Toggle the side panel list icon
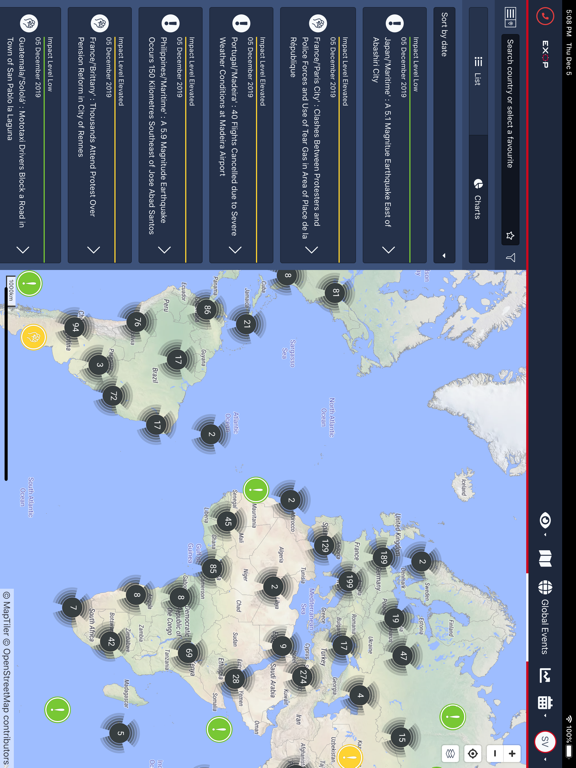 pos(510,16)
